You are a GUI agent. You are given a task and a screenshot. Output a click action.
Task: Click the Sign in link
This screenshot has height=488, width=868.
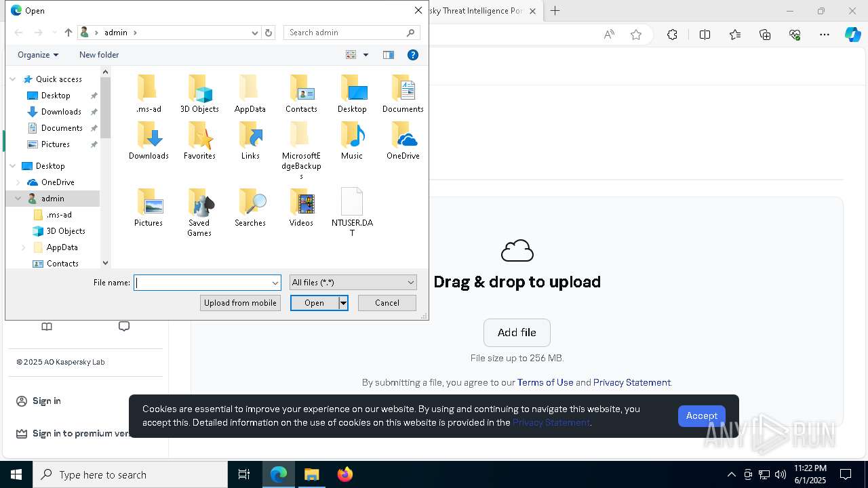47,401
